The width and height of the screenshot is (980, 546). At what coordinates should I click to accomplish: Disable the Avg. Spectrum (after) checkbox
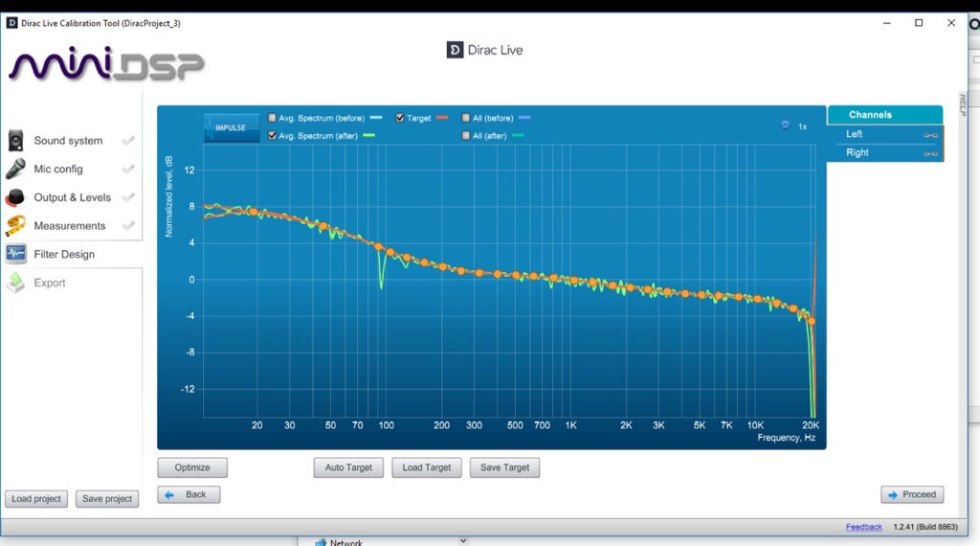pos(273,136)
